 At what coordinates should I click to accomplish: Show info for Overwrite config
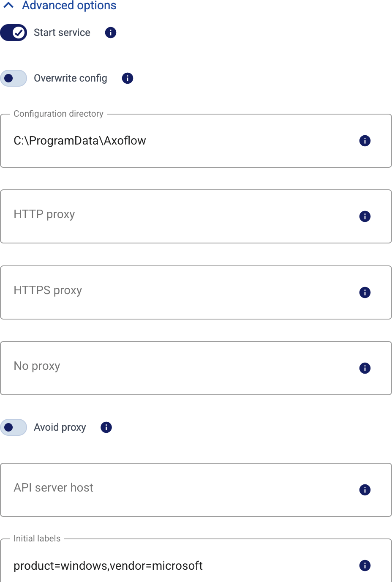click(128, 78)
